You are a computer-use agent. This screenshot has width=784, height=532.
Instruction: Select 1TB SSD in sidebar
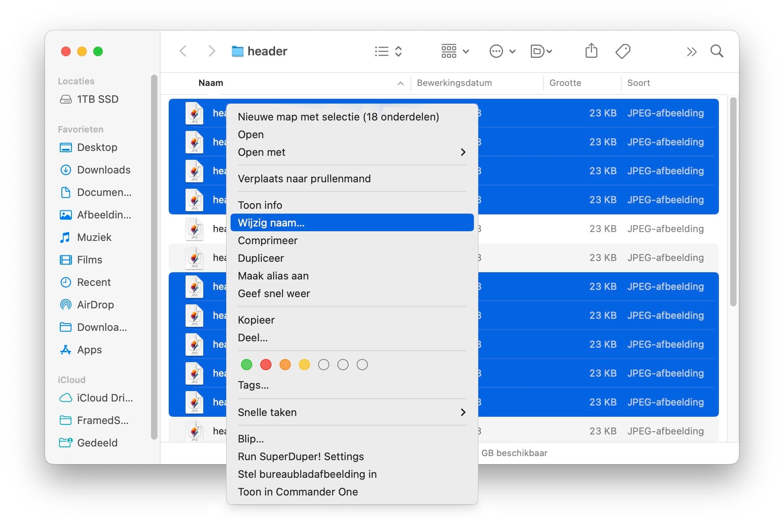click(97, 99)
